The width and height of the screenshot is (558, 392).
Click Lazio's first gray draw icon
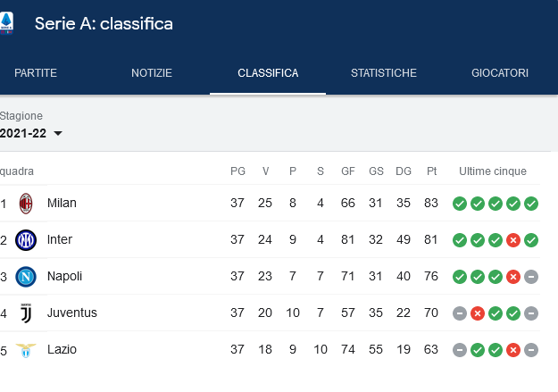pos(460,350)
